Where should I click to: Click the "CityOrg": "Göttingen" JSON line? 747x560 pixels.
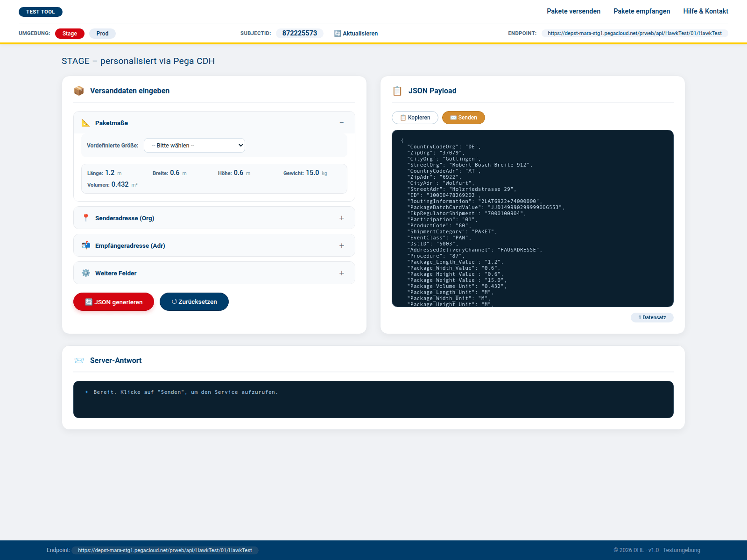(x=444, y=159)
